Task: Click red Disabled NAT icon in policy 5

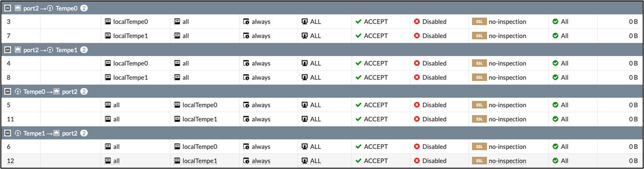Action: pyautogui.click(x=417, y=105)
